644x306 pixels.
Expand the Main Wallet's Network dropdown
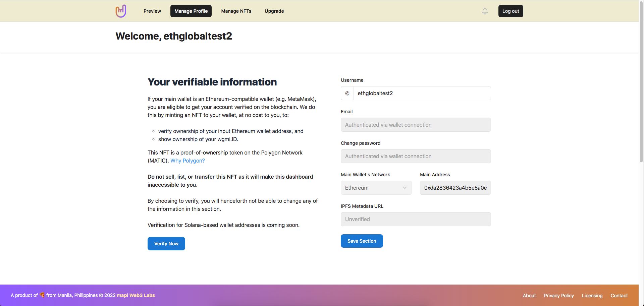[376, 188]
